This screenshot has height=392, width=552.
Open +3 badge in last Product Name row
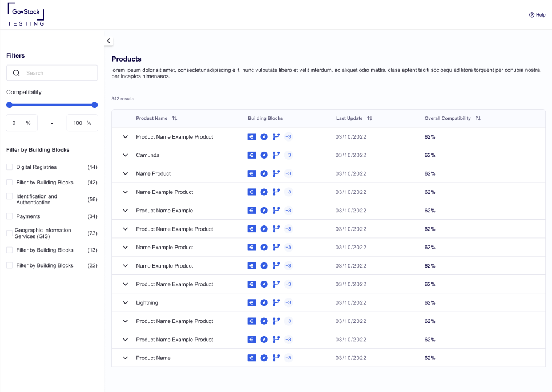(288, 358)
